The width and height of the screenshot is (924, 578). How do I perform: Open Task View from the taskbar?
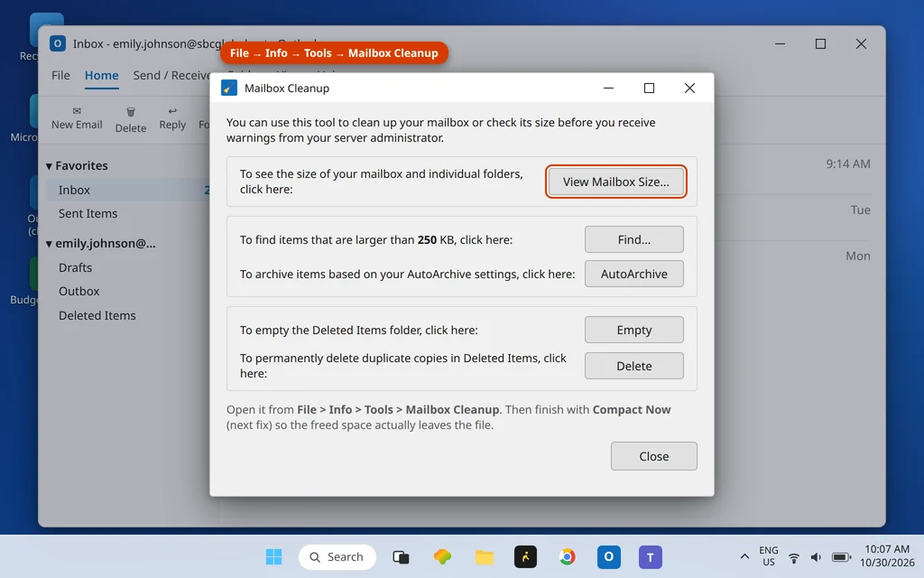pyautogui.click(x=401, y=556)
